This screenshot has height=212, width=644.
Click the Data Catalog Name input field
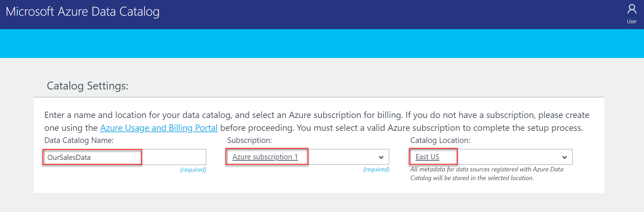tap(125, 157)
